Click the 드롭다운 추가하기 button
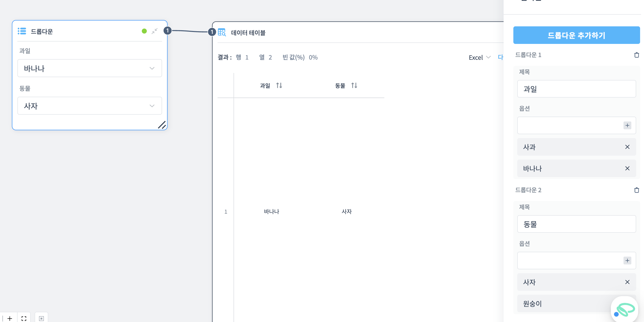Image resolution: width=644 pixels, height=322 pixels. pyautogui.click(x=576, y=35)
